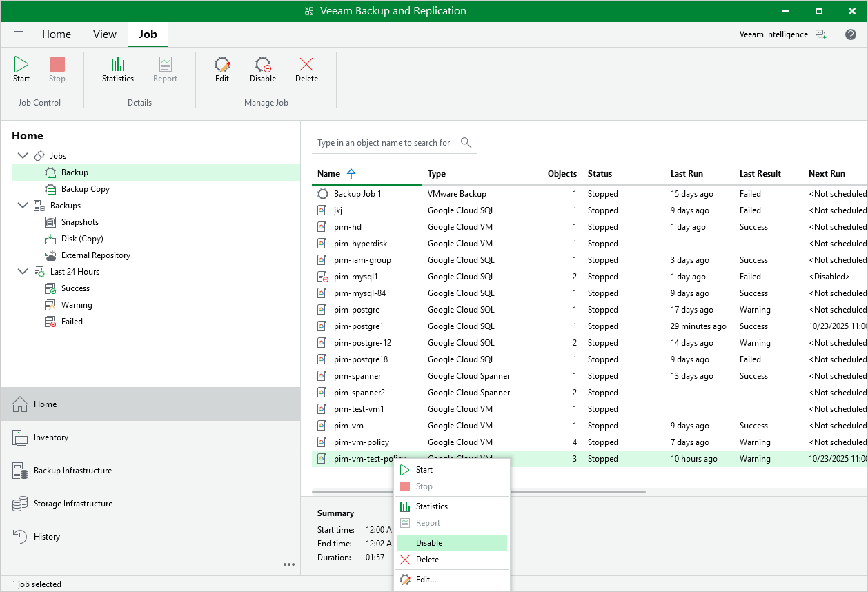The image size is (868, 592).
Task: Select the pim-vm-policy job row
Action: click(x=590, y=442)
